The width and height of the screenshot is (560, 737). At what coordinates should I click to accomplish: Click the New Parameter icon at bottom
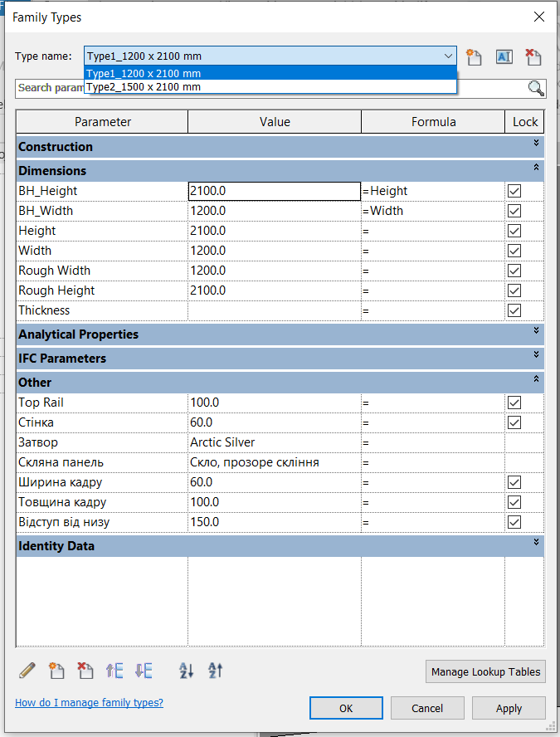(x=56, y=671)
